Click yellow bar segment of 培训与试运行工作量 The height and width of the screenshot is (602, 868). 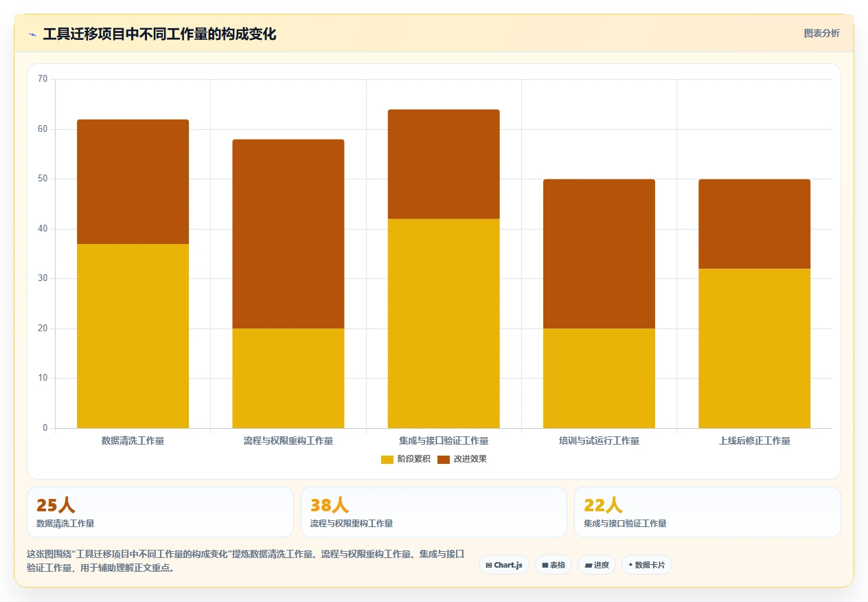(x=599, y=378)
